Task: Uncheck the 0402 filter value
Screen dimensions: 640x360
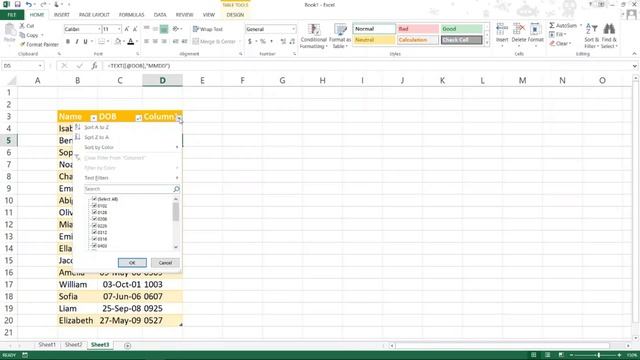Action: pyautogui.click(x=94, y=246)
